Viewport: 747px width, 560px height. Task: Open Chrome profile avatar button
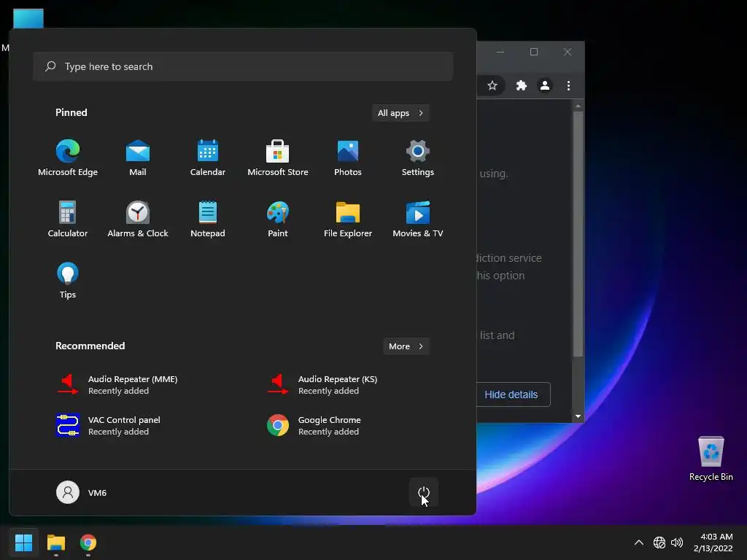point(544,85)
